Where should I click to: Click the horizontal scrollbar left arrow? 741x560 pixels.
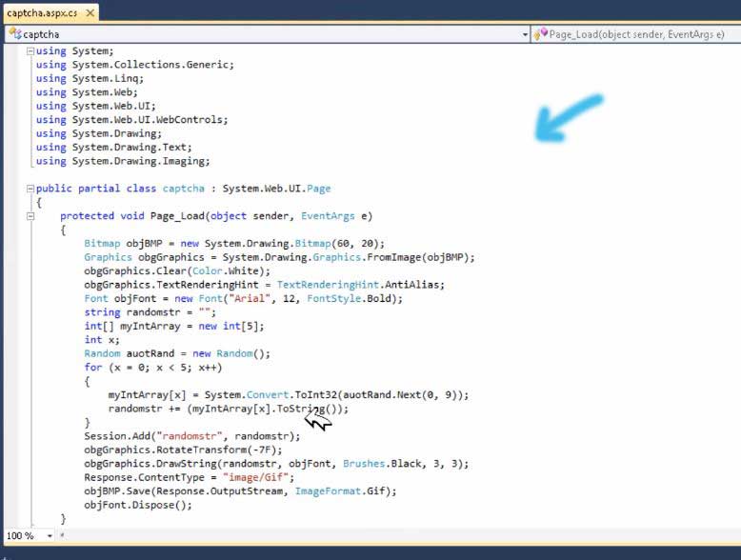(63, 536)
